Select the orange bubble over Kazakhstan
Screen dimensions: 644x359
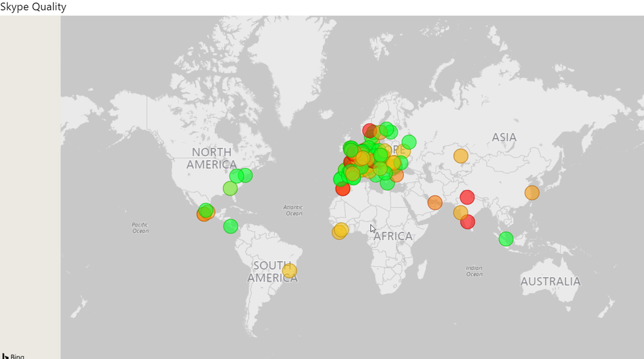point(461,156)
